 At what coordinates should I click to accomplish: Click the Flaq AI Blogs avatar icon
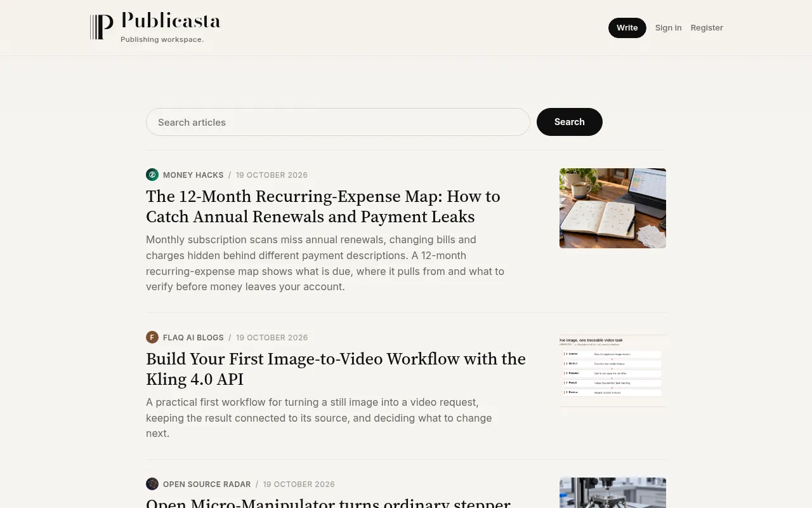[x=152, y=337]
